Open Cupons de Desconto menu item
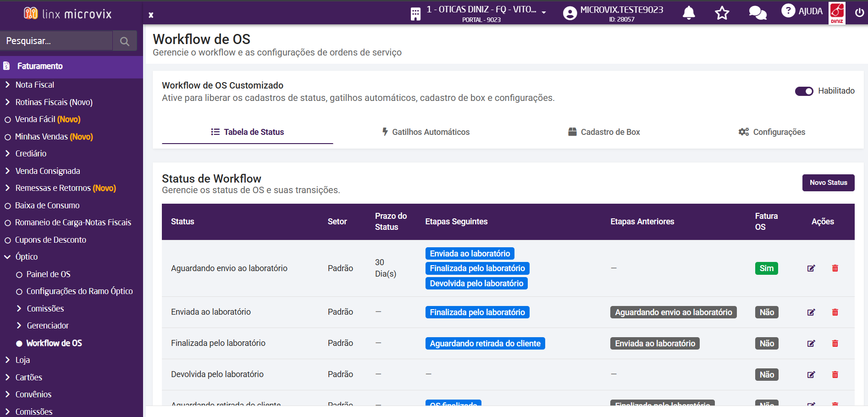Screen dimensions: 868x417 coord(50,240)
